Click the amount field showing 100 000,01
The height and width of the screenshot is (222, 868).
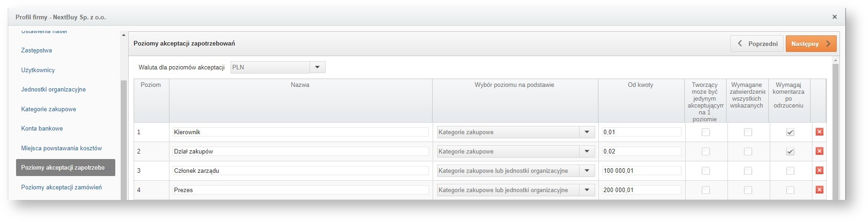tap(641, 171)
